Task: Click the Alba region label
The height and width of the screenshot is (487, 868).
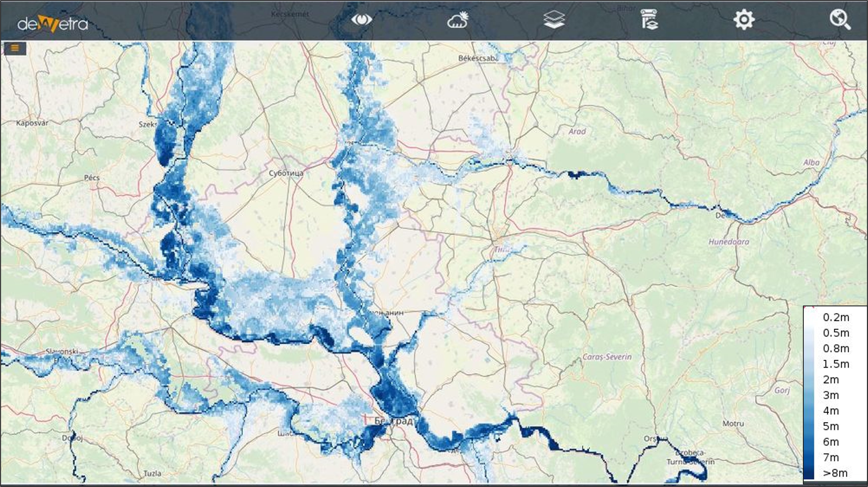Action: (x=811, y=163)
